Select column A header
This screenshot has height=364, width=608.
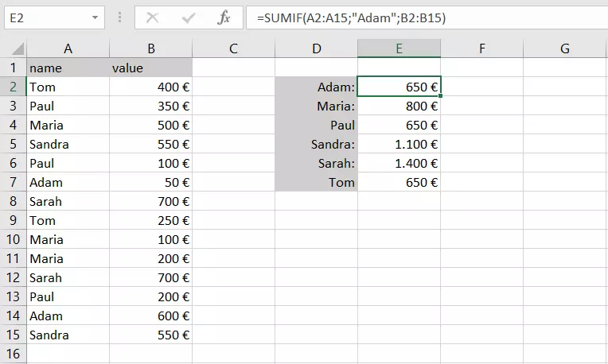point(68,48)
